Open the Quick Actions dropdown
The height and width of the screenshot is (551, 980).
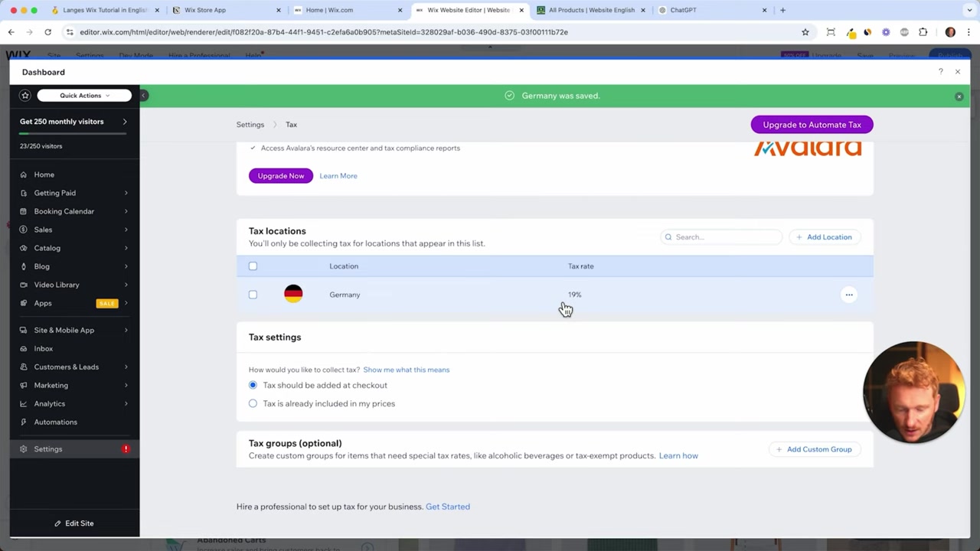coord(84,96)
